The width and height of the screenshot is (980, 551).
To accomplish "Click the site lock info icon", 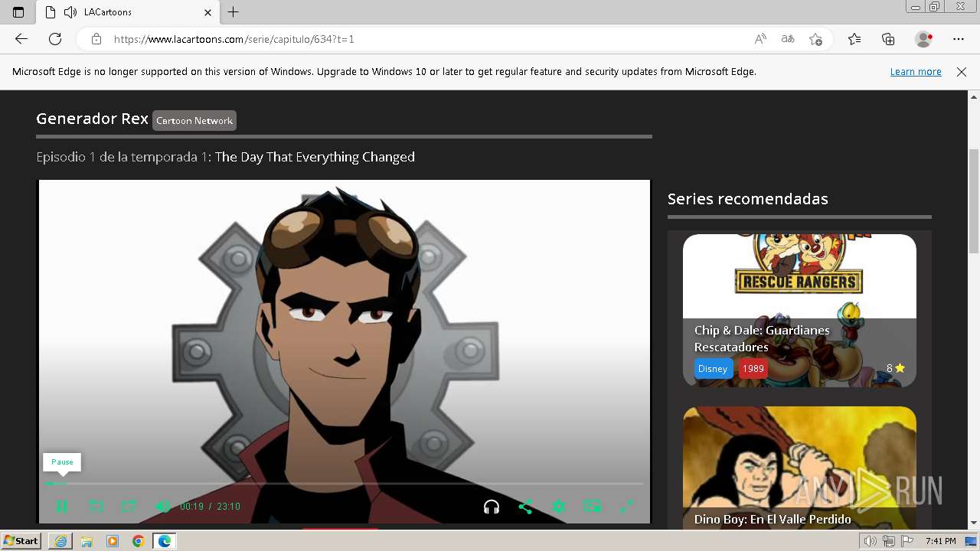I will tap(96, 39).
